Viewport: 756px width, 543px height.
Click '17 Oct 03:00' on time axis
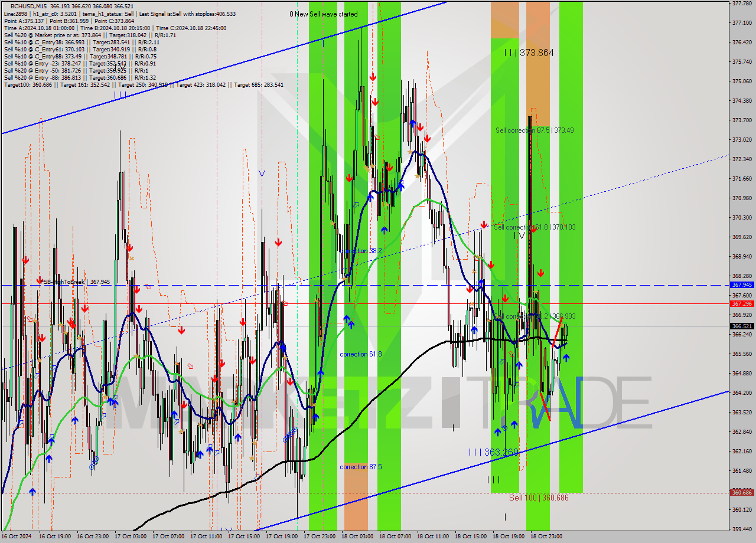[130, 537]
